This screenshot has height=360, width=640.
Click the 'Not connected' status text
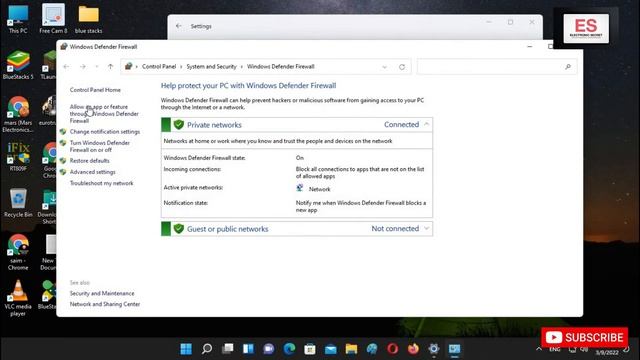coord(395,229)
